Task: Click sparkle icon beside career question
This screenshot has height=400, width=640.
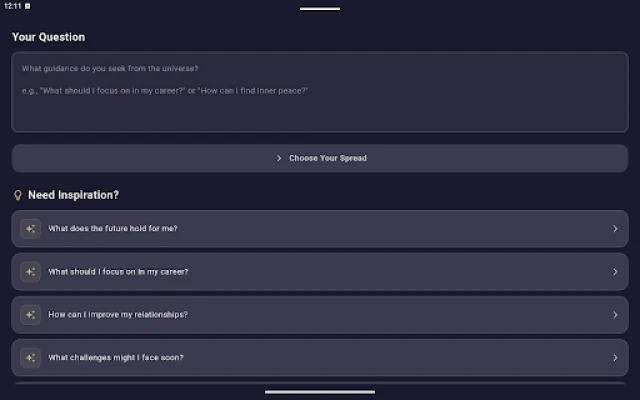Action: tap(31, 272)
